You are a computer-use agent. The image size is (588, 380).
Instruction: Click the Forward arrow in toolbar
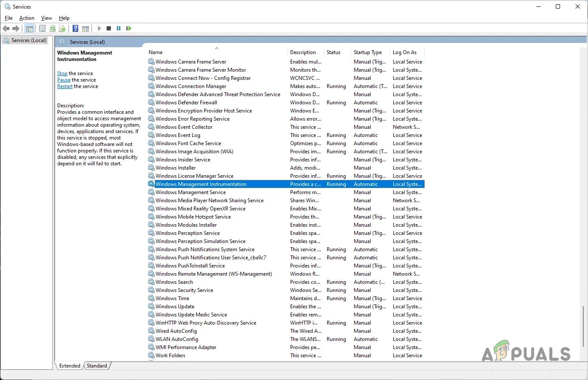tap(16, 28)
